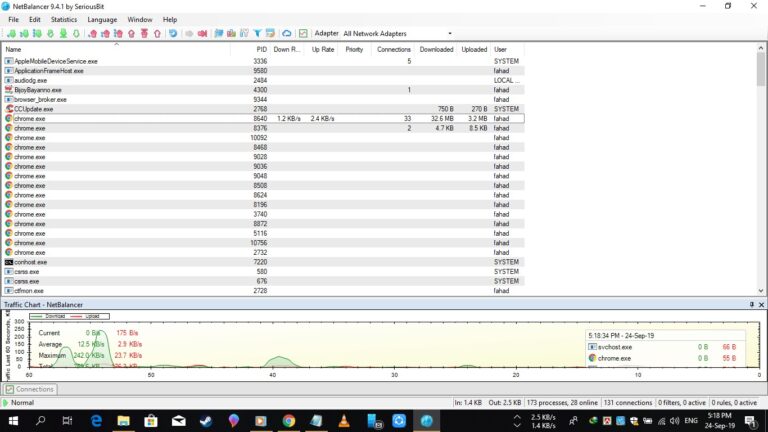768x432 pixels.
Task: Open the Language menu
Action: click(102, 20)
